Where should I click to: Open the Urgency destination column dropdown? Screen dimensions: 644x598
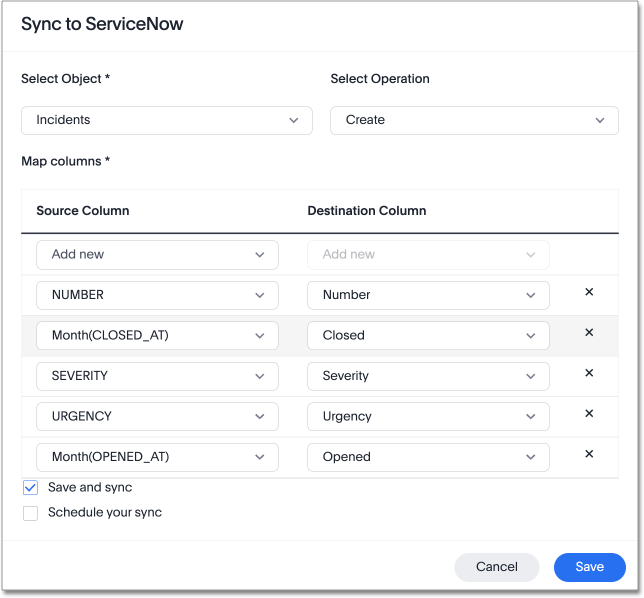pos(428,417)
